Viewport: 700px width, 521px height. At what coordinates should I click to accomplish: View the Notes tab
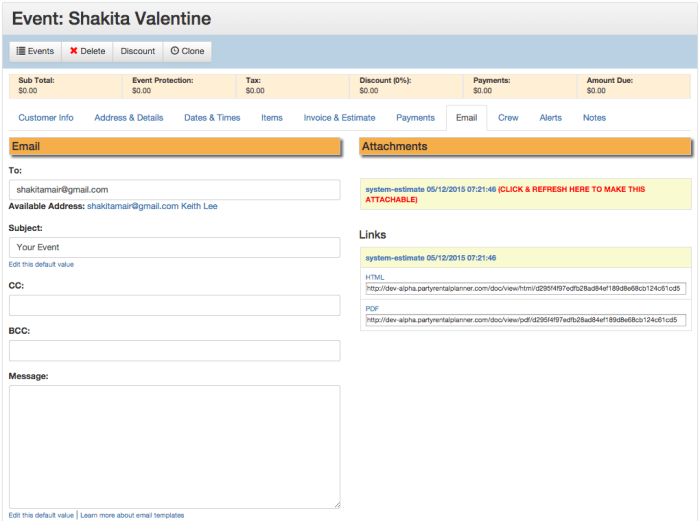pos(594,118)
